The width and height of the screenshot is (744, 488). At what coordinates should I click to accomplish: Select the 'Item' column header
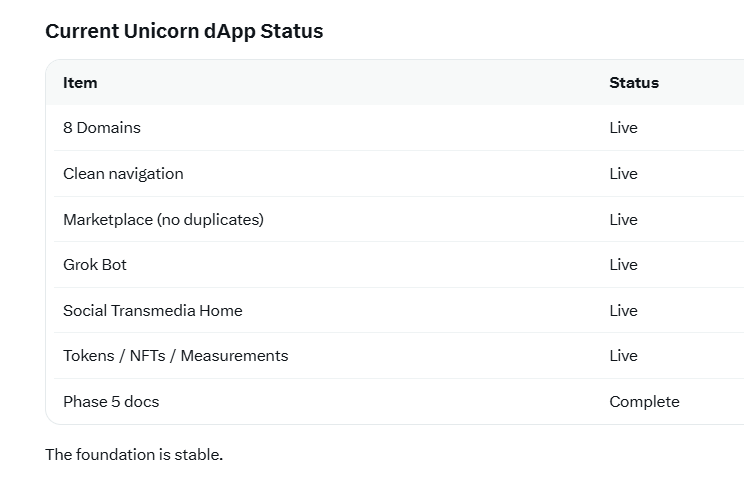click(x=80, y=83)
